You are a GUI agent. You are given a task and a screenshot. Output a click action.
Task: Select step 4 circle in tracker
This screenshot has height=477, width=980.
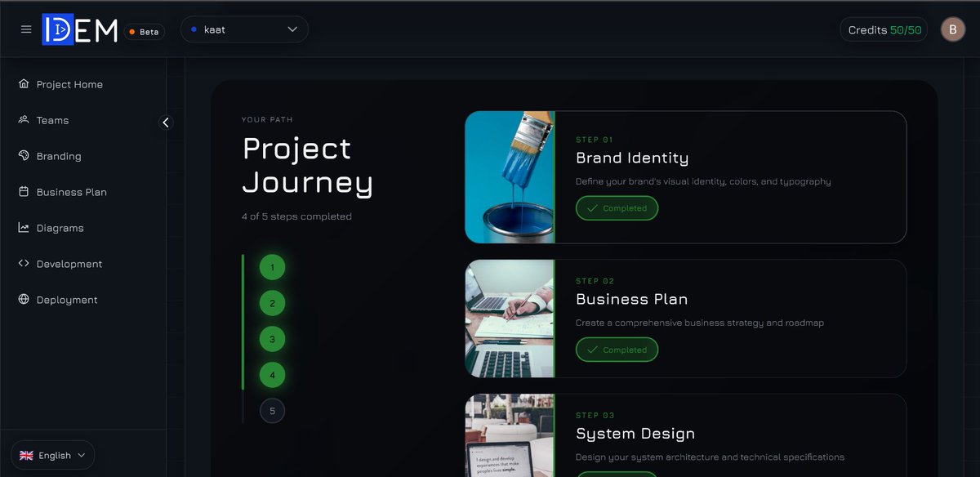pyautogui.click(x=272, y=375)
